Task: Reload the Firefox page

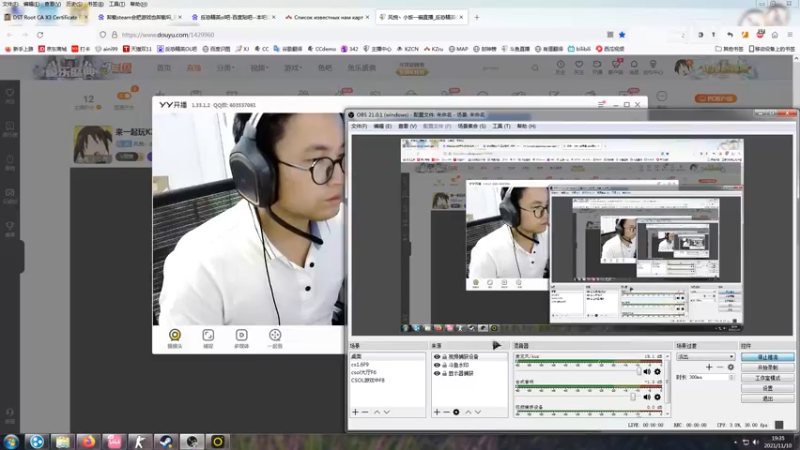Action: pyautogui.click(x=40, y=35)
